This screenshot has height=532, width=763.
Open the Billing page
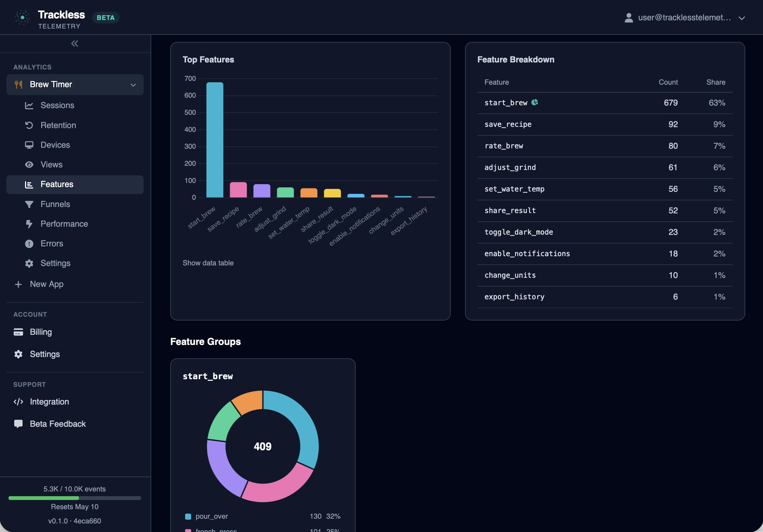tap(75, 332)
